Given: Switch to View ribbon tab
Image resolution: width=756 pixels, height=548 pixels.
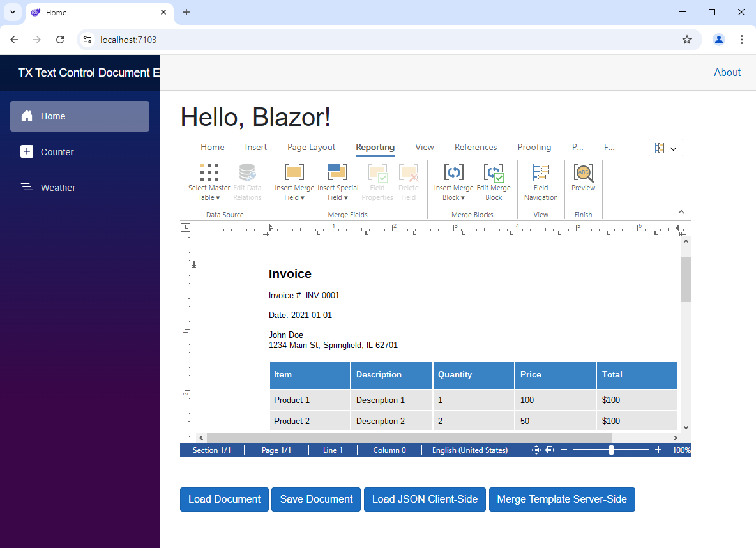Looking at the screenshot, I should point(424,147).
